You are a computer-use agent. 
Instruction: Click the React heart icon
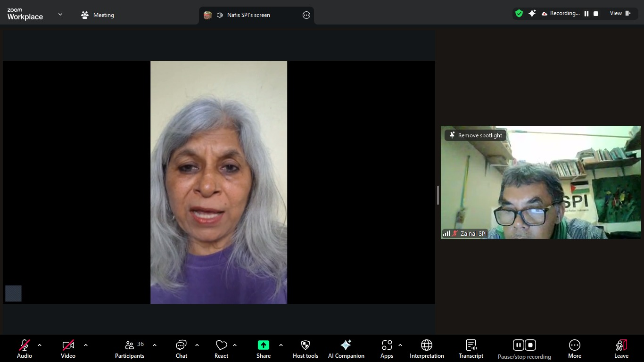(221, 349)
